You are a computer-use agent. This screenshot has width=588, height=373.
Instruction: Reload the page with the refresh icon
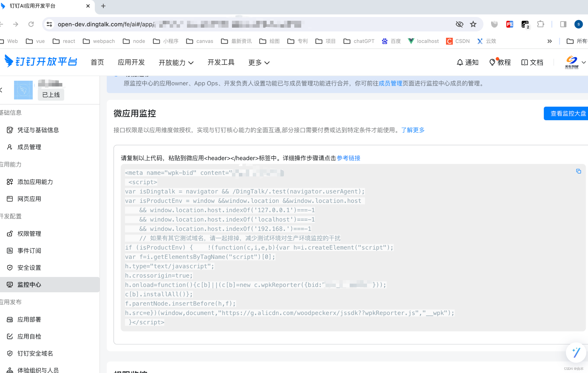[31, 24]
